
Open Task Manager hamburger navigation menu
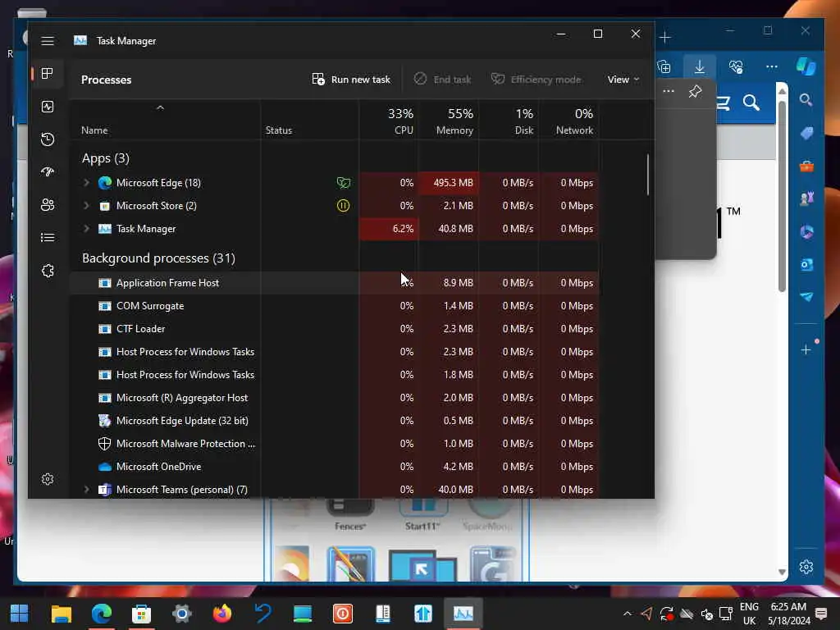tap(48, 41)
